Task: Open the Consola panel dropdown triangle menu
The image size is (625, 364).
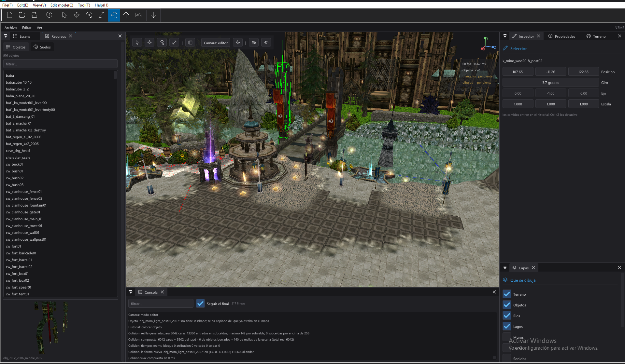Action: [131, 292]
